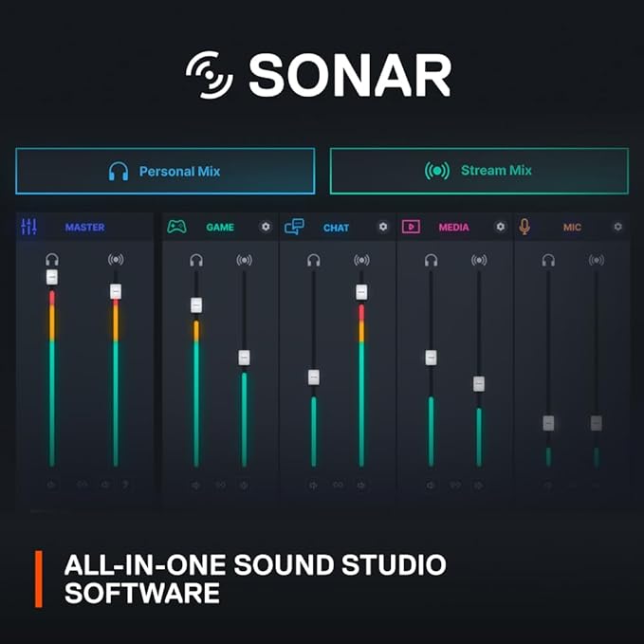
Task: Mute Chat stream mix speaker toggle
Action: point(361,486)
